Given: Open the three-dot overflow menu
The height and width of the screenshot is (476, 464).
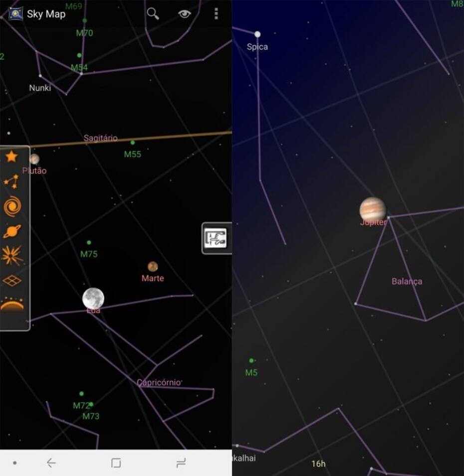Looking at the screenshot, I should click(216, 13).
